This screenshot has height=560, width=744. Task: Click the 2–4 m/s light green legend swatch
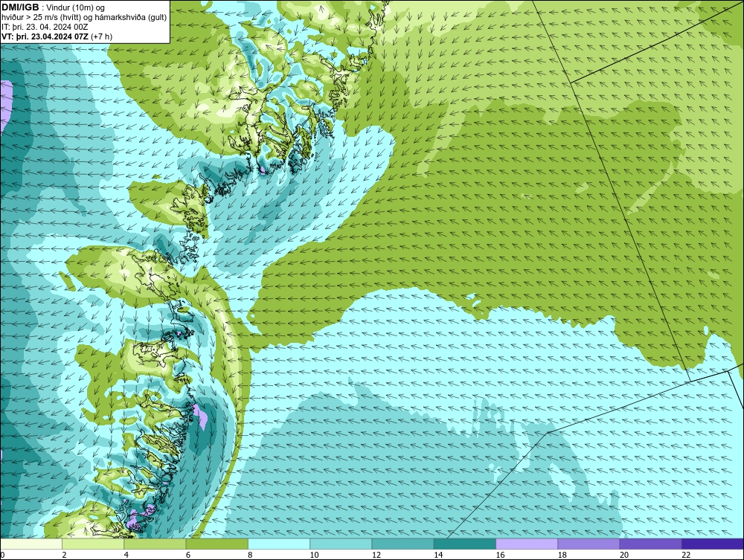click(93, 544)
